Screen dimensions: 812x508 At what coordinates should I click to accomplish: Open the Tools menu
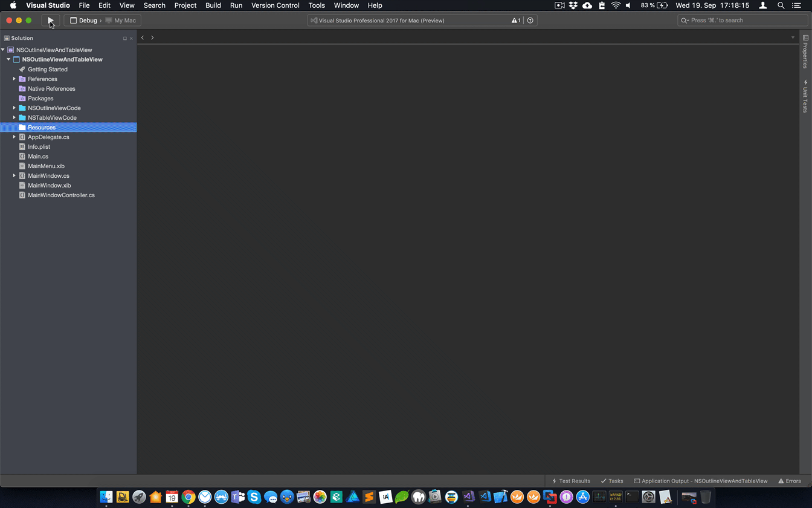[x=317, y=5]
